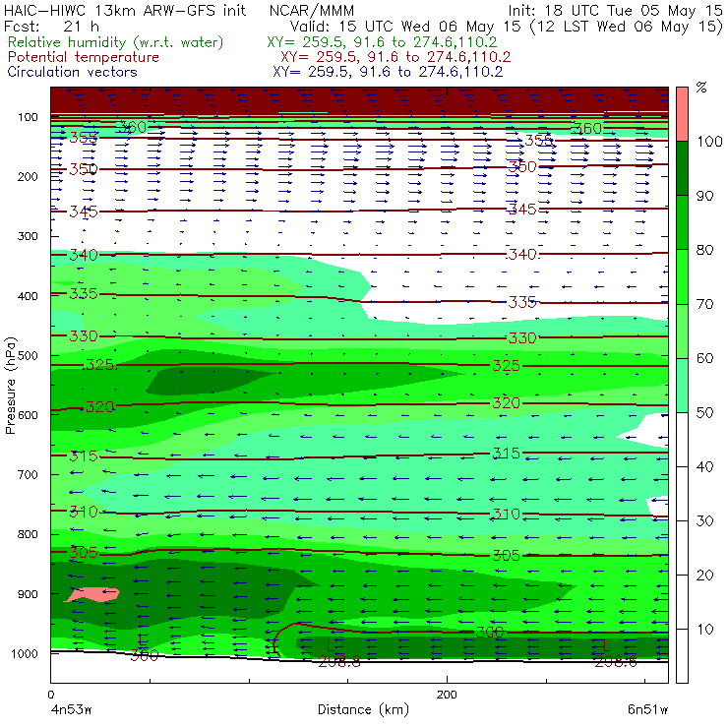This screenshot has width=728, height=728.
Task: Click the 1000 pressure axis tick label
Action: click(25, 653)
